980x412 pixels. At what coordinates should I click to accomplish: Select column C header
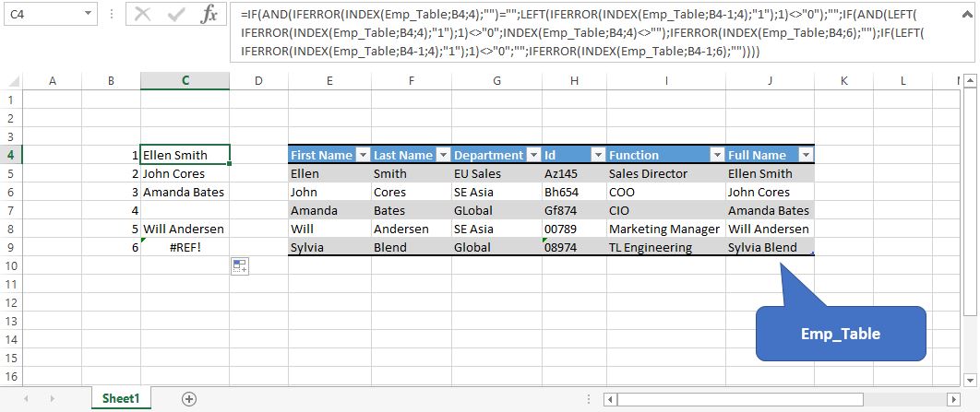185,80
